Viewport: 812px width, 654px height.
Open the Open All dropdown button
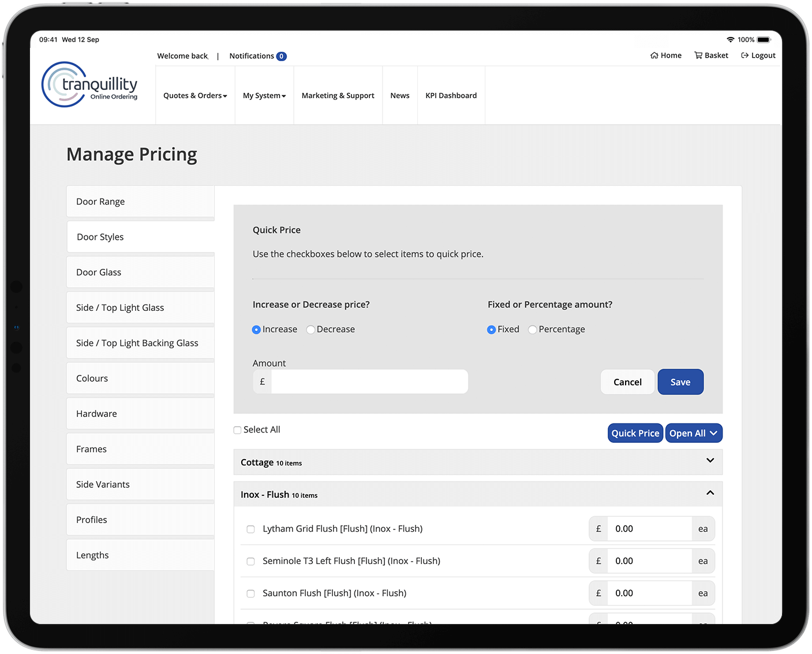tap(694, 433)
